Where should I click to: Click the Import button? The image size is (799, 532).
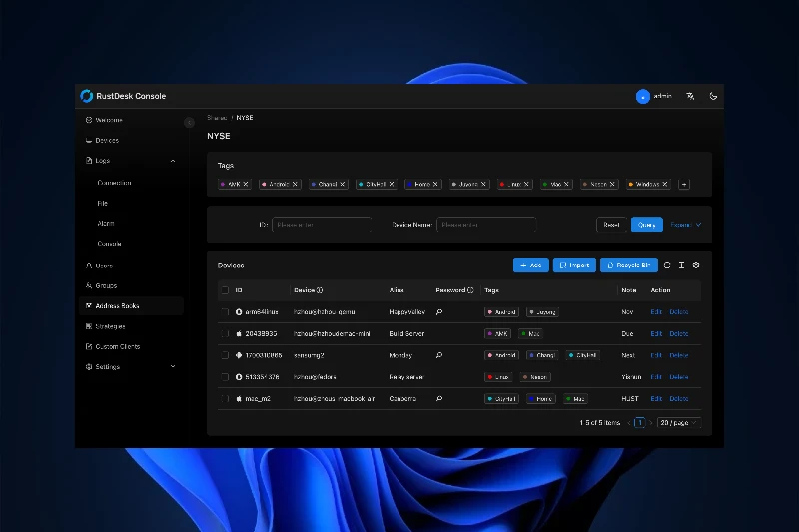(574, 266)
